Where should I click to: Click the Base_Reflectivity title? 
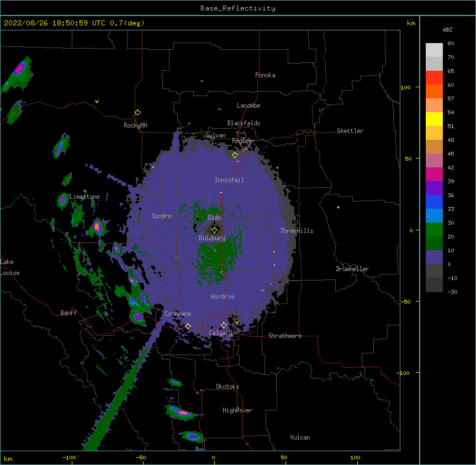click(237, 8)
